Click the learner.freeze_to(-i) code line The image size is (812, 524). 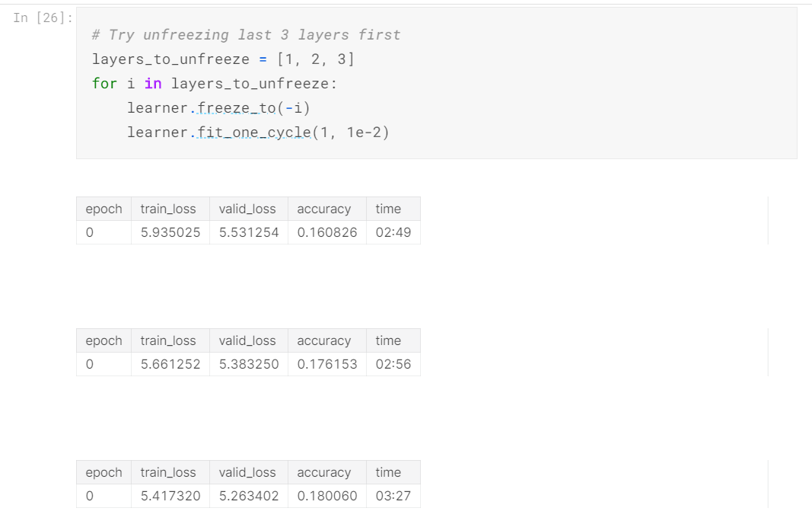218,108
